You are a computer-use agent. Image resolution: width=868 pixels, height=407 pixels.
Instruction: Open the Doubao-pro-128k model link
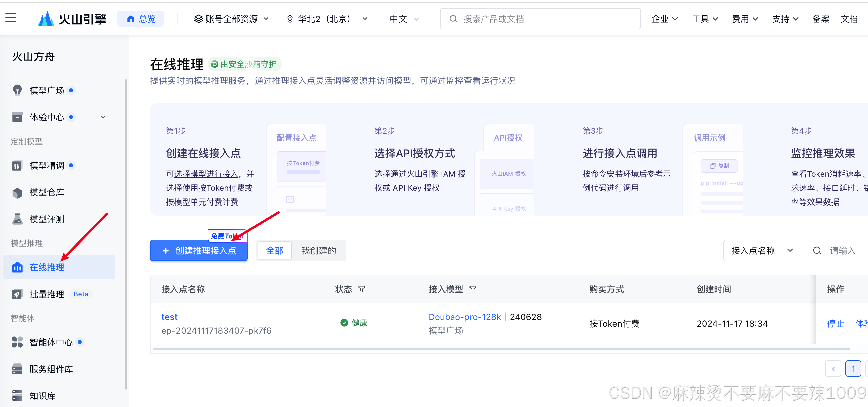(x=464, y=317)
